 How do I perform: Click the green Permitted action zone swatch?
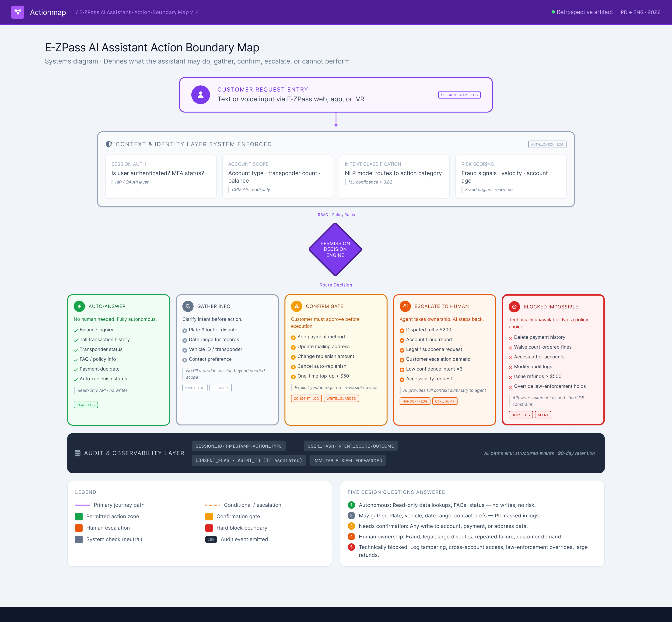[79, 516]
